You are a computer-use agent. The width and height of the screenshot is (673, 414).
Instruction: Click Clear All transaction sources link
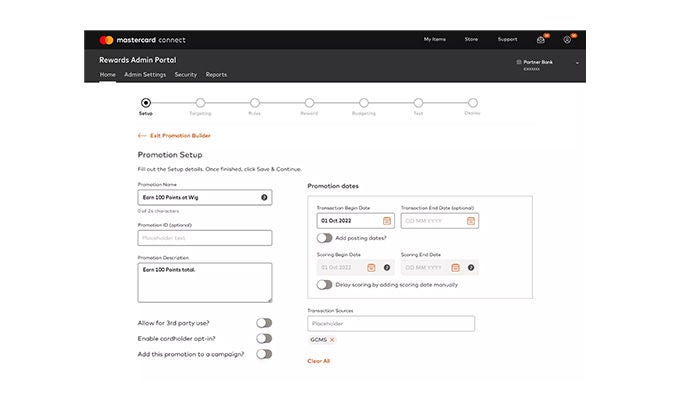tap(318, 361)
